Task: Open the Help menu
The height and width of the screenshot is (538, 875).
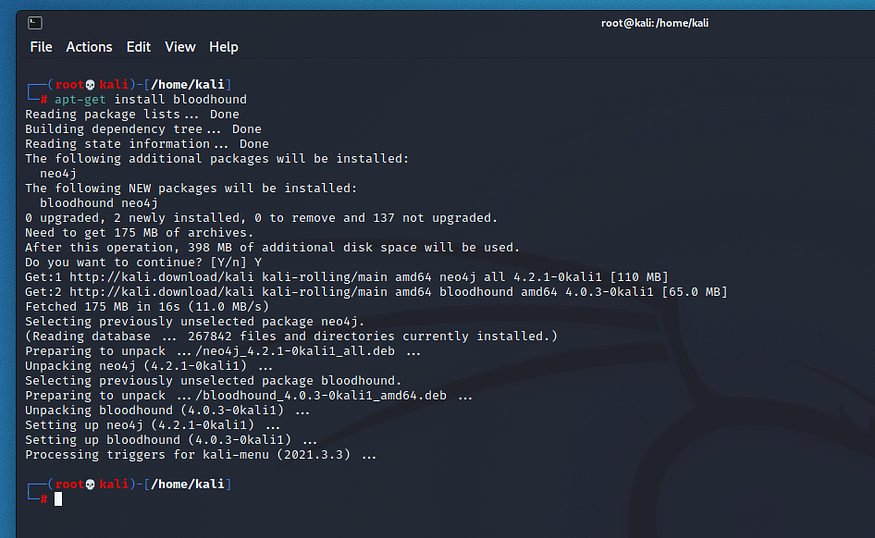Action: 223,47
